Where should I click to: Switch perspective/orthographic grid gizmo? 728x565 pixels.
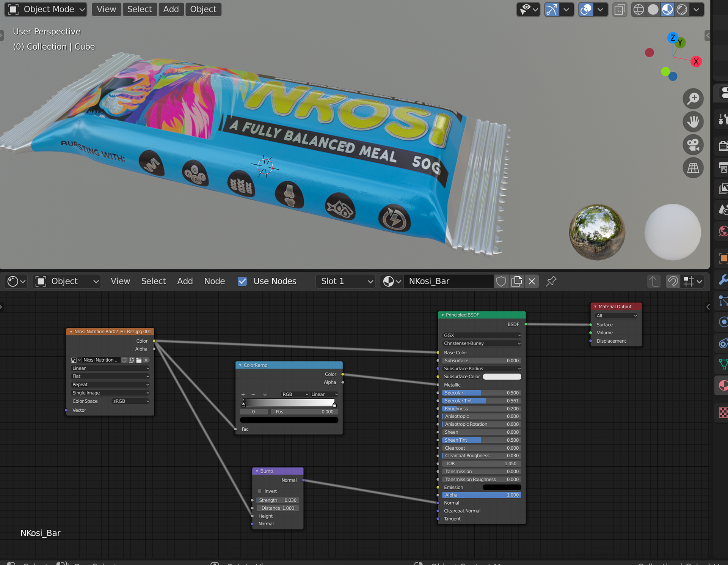tap(693, 168)
